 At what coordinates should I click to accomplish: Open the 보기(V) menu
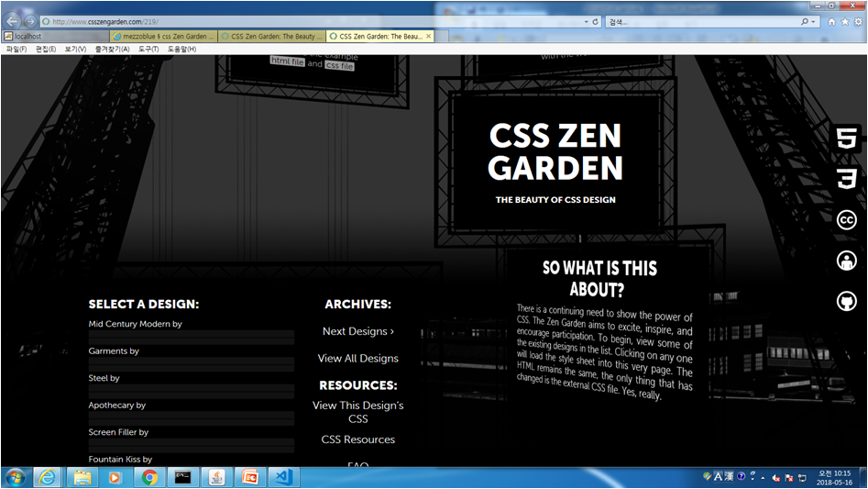coord(75,49)
